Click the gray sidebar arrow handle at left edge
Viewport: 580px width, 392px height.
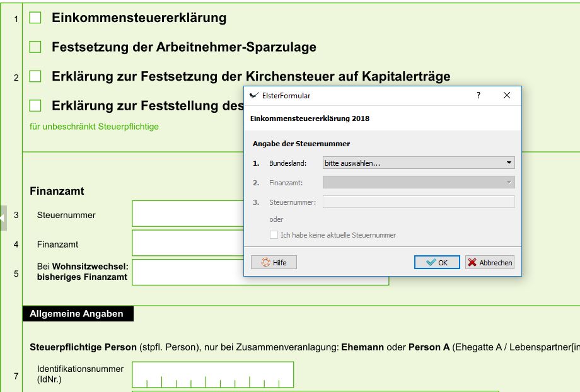pyautogui.click(x=3, y=218)
